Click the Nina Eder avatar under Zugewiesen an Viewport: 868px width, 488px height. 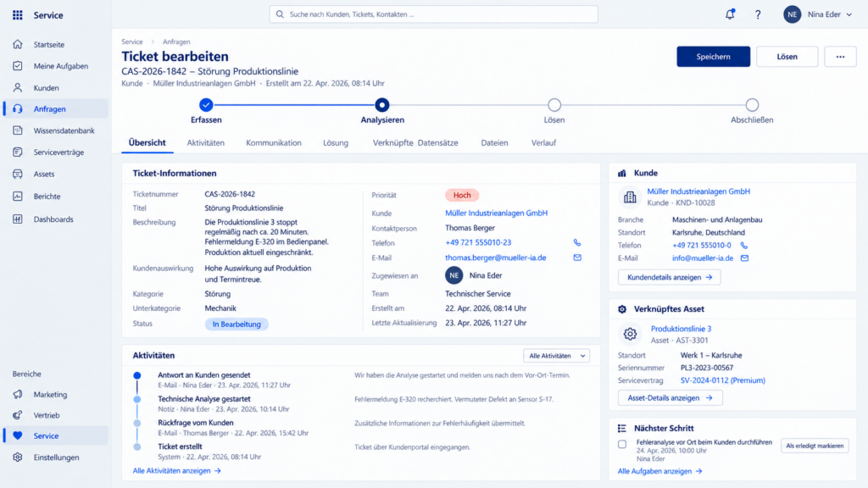point(454,275)
